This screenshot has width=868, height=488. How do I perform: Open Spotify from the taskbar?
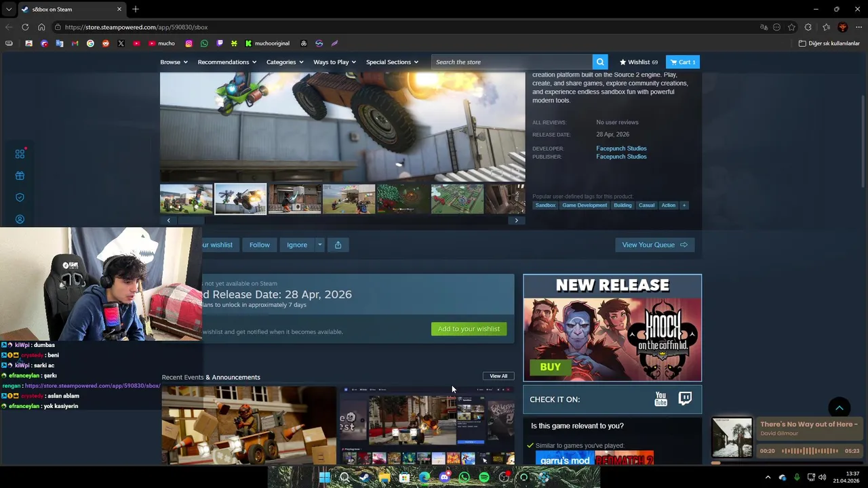(484, 477)
